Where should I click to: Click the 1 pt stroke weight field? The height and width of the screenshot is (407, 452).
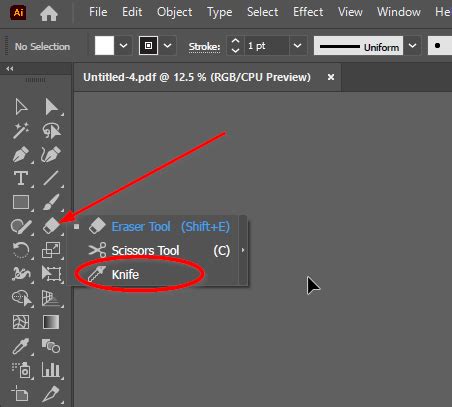(266, 46)
